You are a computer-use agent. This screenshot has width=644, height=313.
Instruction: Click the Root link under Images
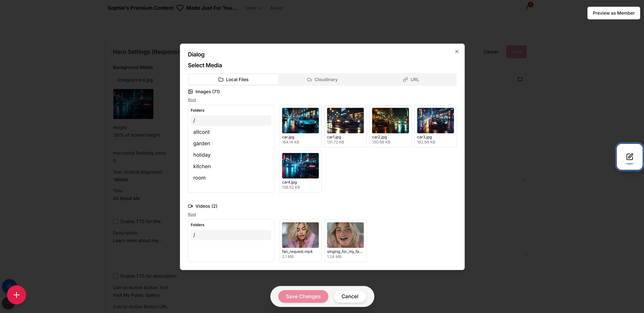coord(192,100)
